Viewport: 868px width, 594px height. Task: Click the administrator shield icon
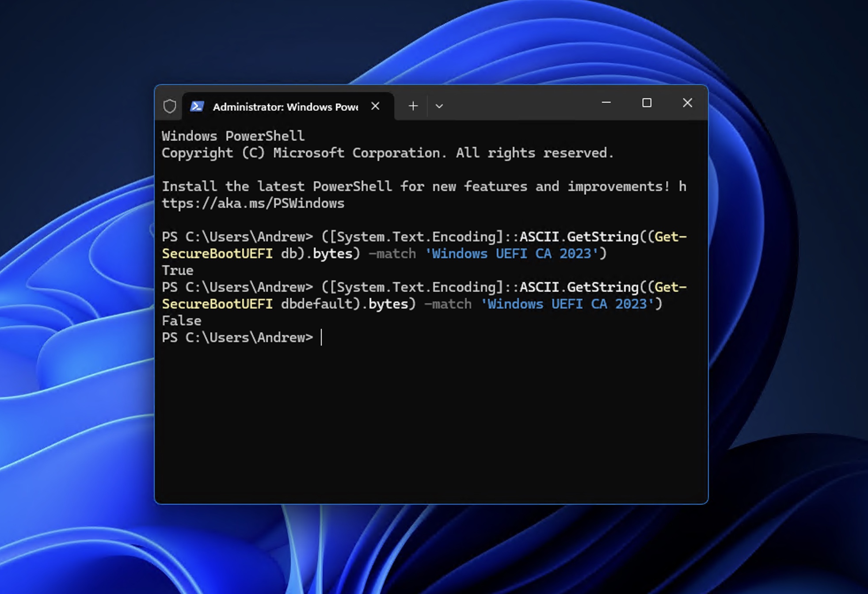(x=170, y=107)
